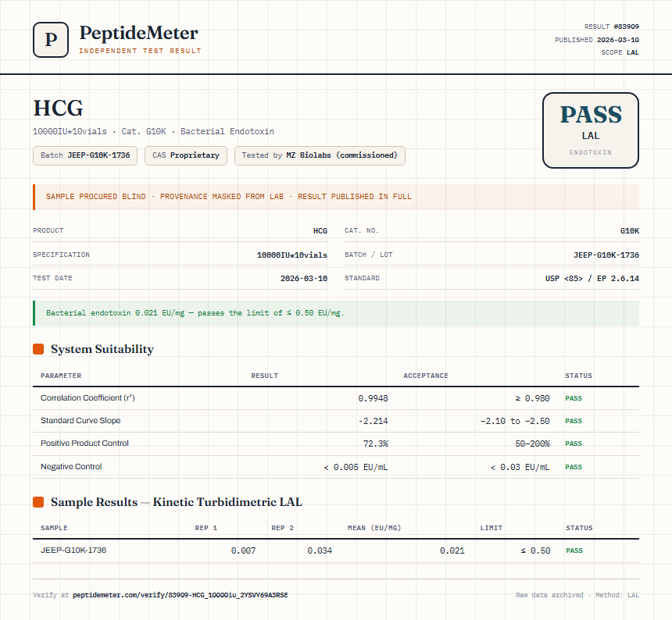
Task: Click the 'SAMPLE PROCURED BLIND' banner
Action: (x=336, y=197)
